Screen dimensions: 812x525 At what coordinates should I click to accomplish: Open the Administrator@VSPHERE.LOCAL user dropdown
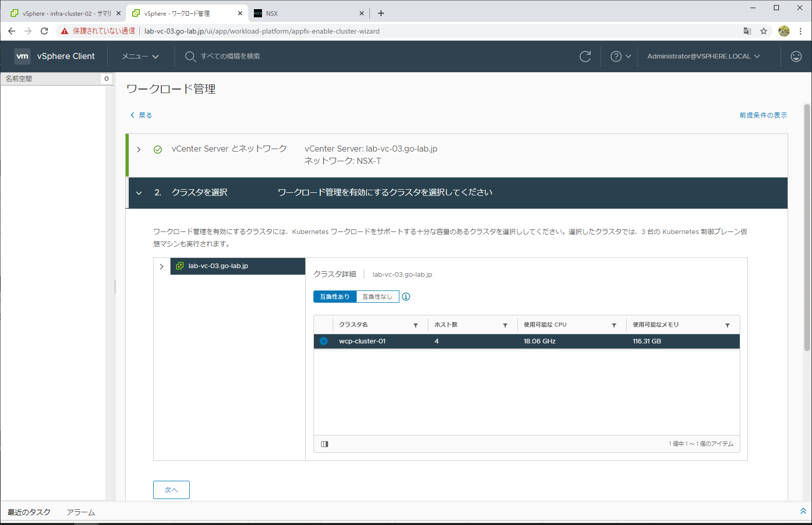coord(704,56)
